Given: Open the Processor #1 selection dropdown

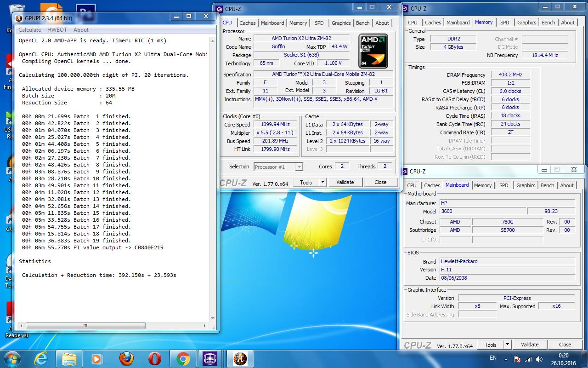Looking at the screenshot, I should 278,167.
